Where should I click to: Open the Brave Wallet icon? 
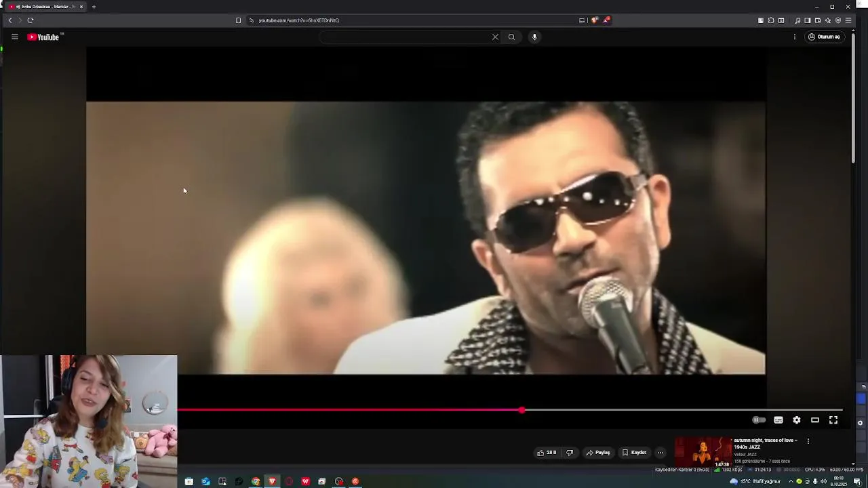point(818,20)
